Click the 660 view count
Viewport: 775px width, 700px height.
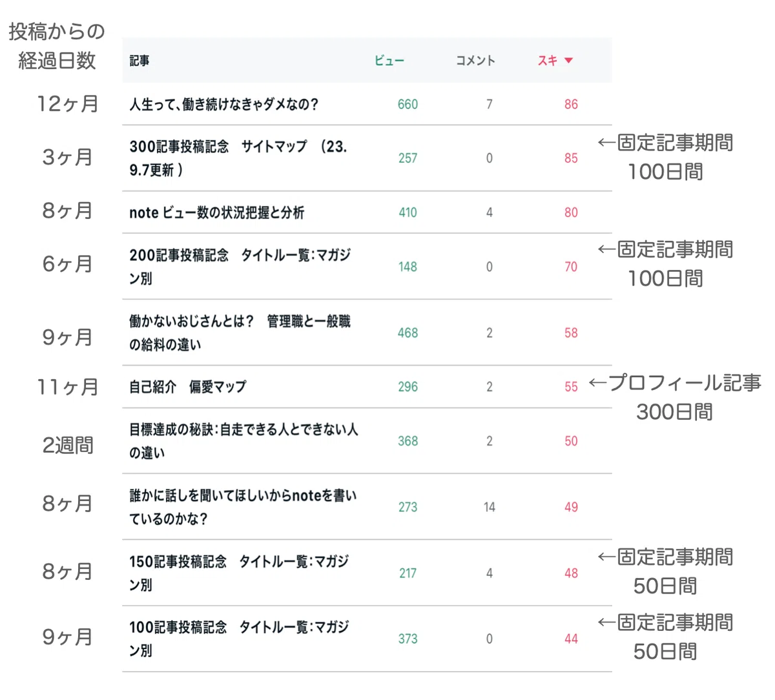pyautogui.click(x=408, y=105)
